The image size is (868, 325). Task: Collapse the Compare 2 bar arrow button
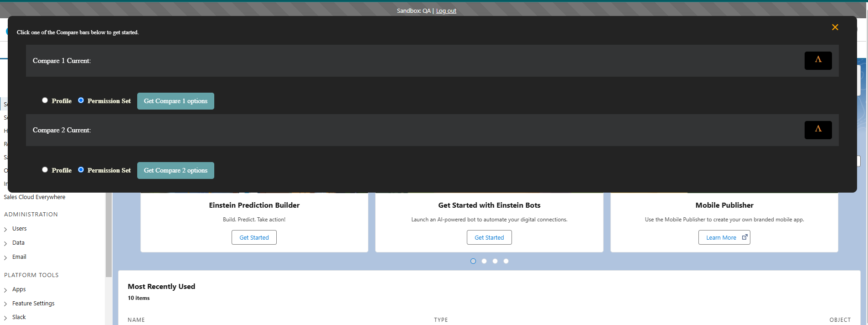pos(818,130)
